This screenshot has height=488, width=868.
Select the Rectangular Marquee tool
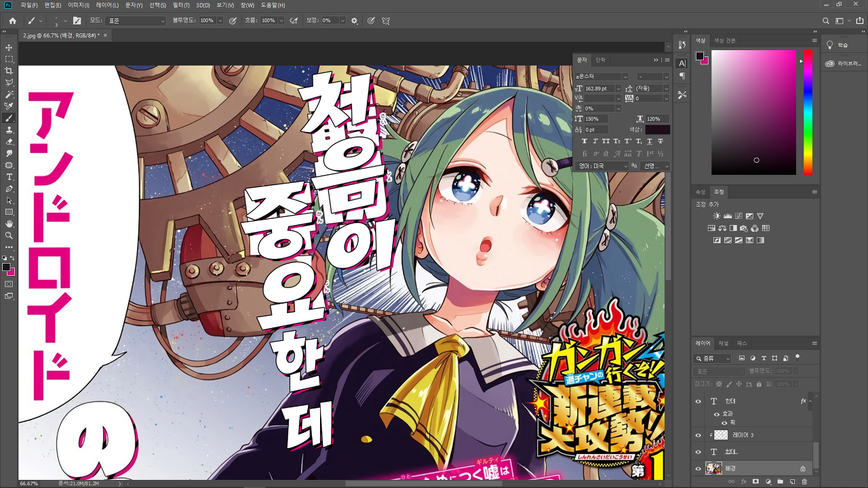tap(9, 59)
